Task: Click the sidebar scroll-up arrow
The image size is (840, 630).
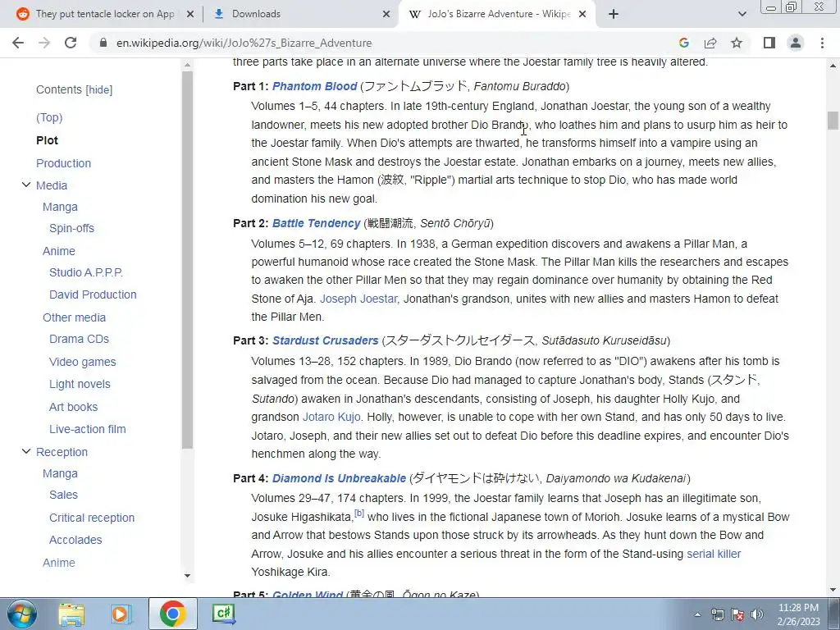Action: tap(187, 65)
